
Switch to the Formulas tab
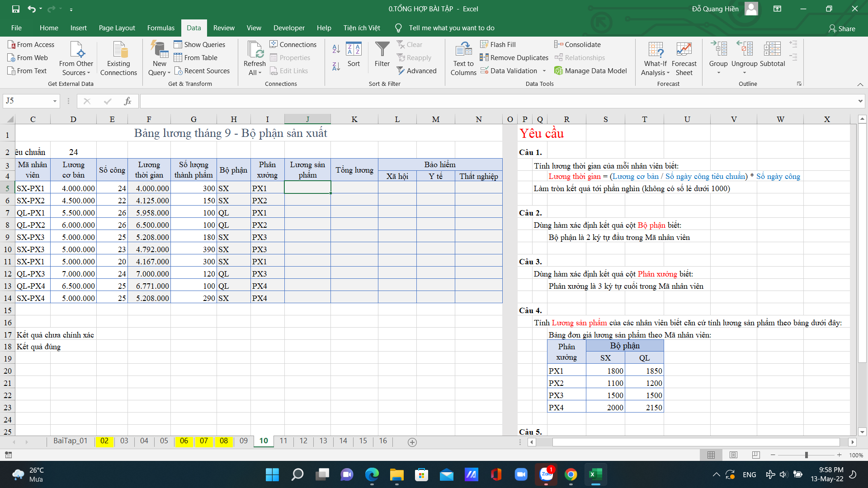coord(160,28)
